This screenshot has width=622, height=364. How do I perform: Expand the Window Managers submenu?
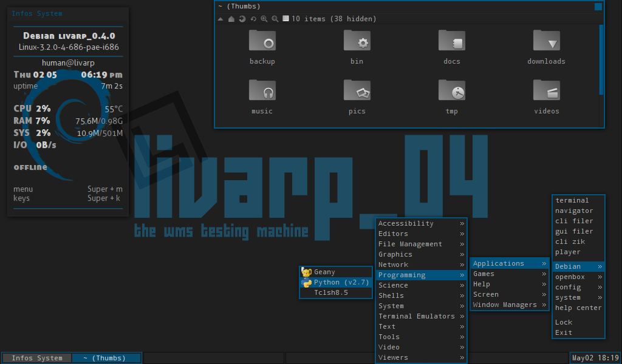510,305
